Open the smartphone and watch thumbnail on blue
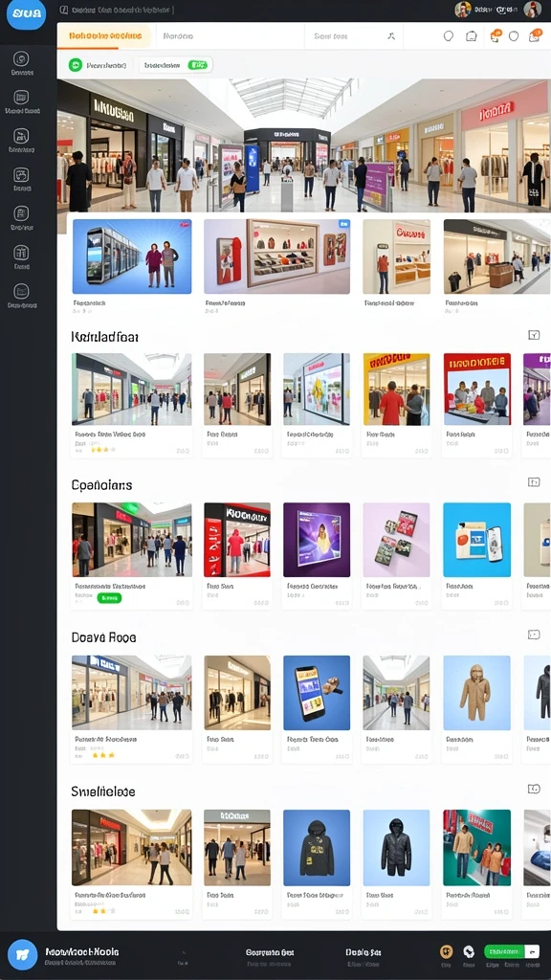Viewport: 551px width, 980px height. pos(317,693)
